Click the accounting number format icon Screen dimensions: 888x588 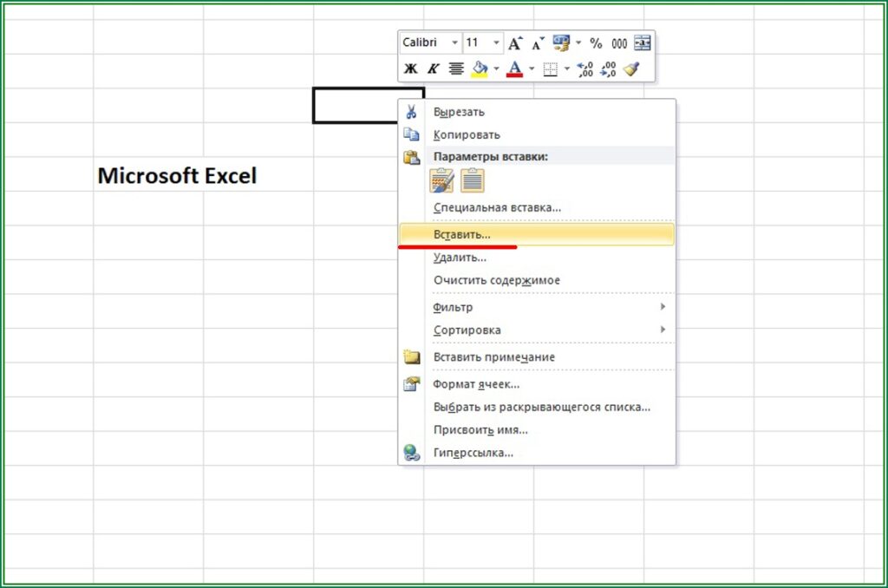(561, 43)
